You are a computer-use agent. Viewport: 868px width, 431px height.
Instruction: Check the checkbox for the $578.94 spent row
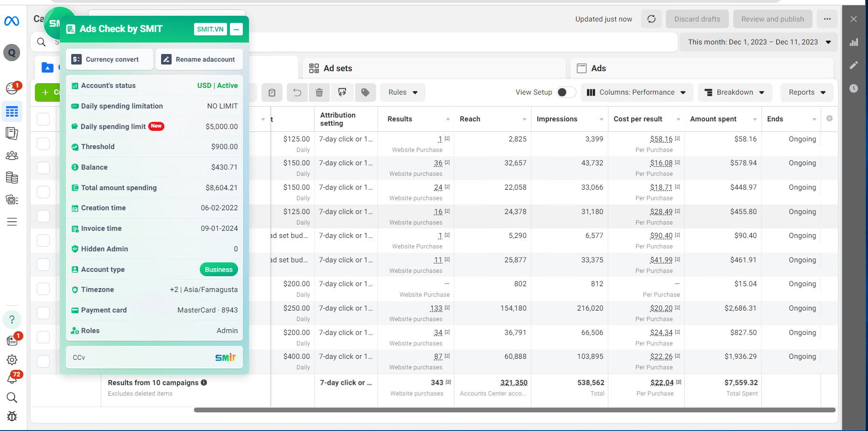[43, 168]
